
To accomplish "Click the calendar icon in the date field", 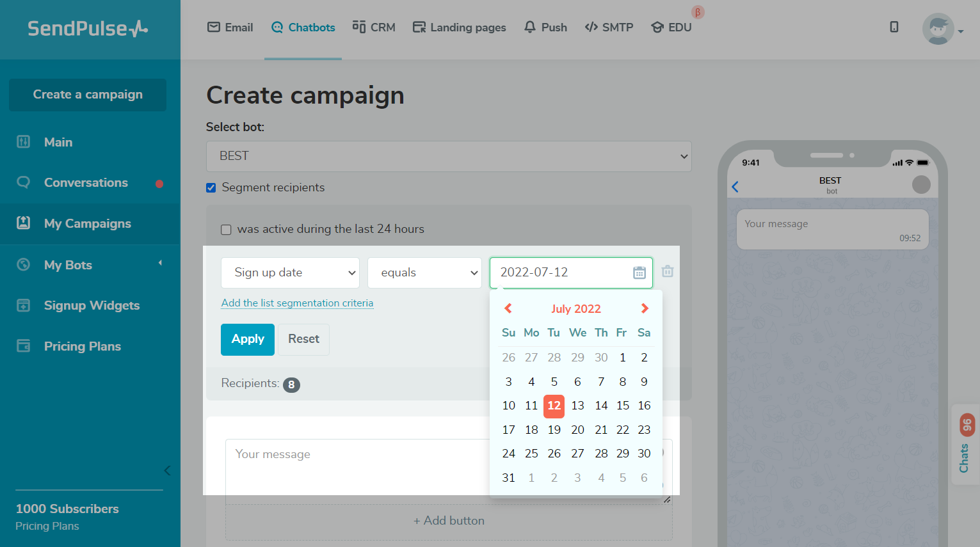I will 639,273.
